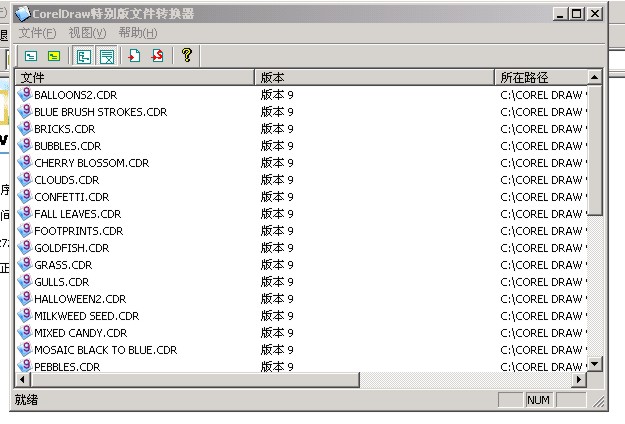Open the 视图(V) menu
Viewport: 625px width, 424px height.
(87, 33)
